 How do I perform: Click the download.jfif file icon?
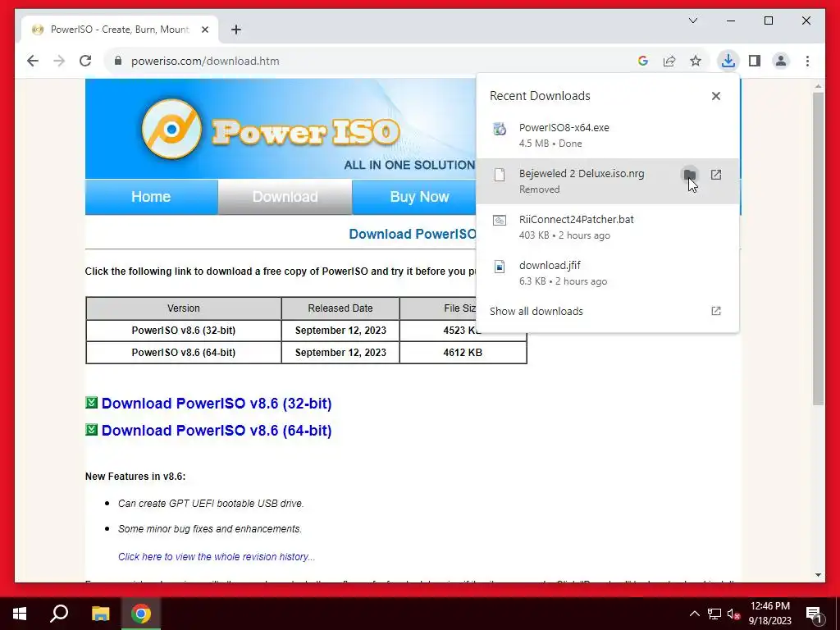coord(500,267)
